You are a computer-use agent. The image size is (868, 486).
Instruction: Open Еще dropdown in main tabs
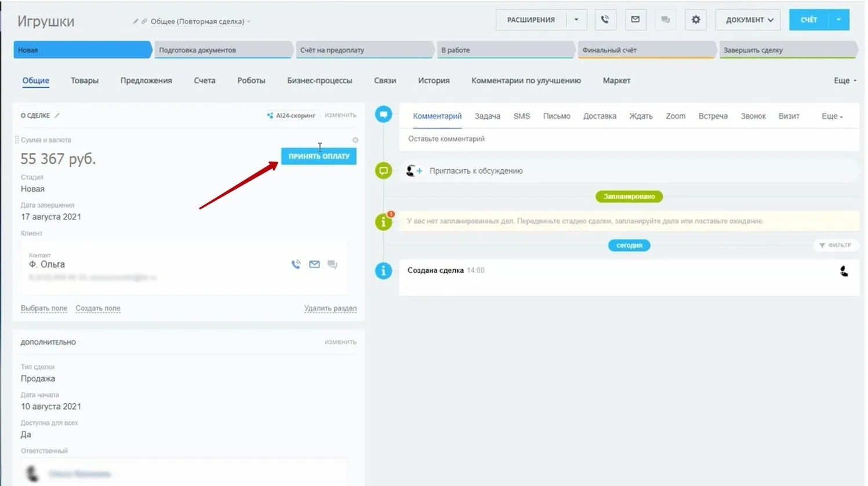845,81
